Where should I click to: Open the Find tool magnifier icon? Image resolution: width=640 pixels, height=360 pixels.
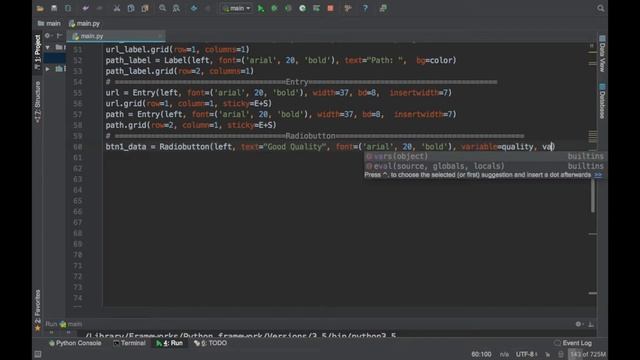pyautogui.click(x=162, y=8)
